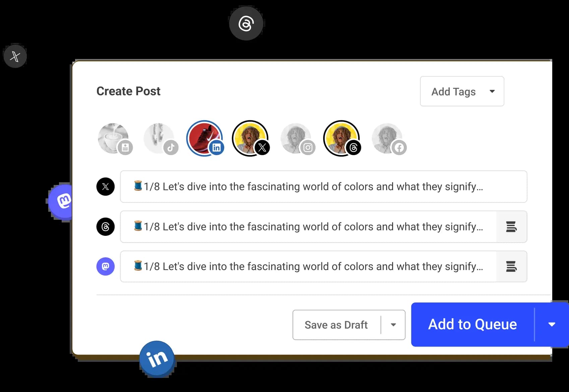
Task: Click the Create Post heading
Action: tap(128, 91)
